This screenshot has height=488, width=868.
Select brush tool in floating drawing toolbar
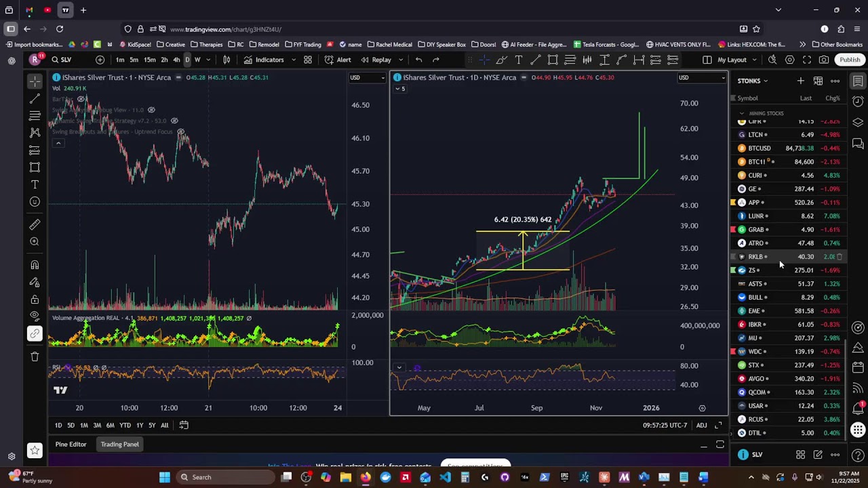coord(501,60)
